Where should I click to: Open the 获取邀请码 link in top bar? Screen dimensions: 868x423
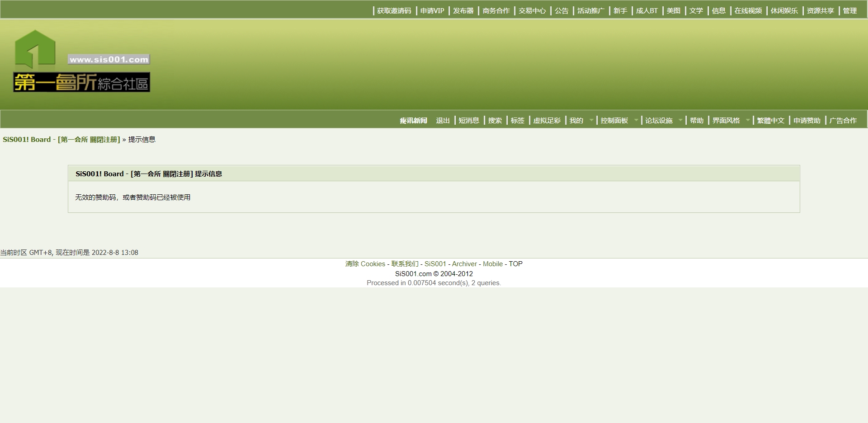(394, 11)
